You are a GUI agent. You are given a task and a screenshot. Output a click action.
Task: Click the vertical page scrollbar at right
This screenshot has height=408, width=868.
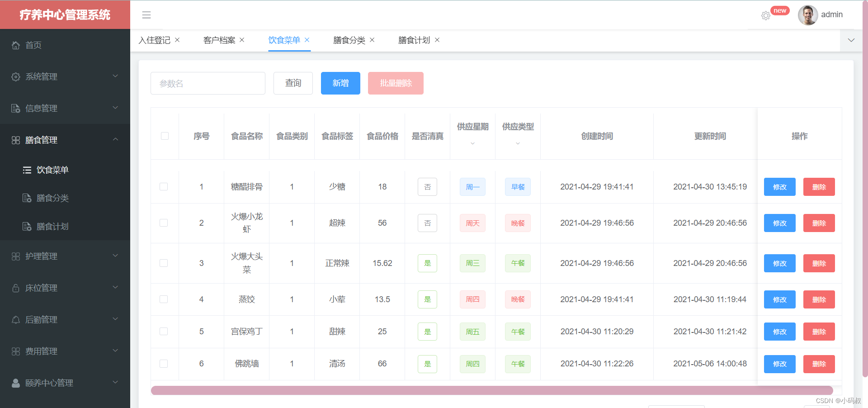[865, 189]
